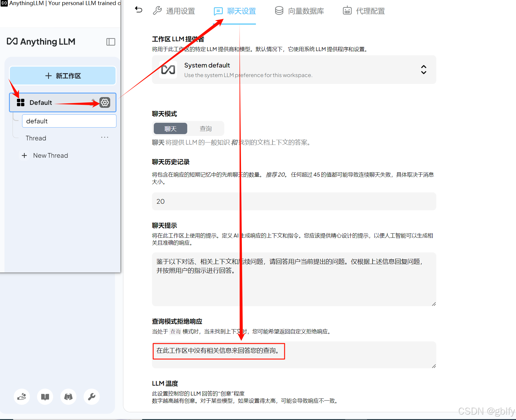Click the LLM 温度 heading

(x=165, y=383)
